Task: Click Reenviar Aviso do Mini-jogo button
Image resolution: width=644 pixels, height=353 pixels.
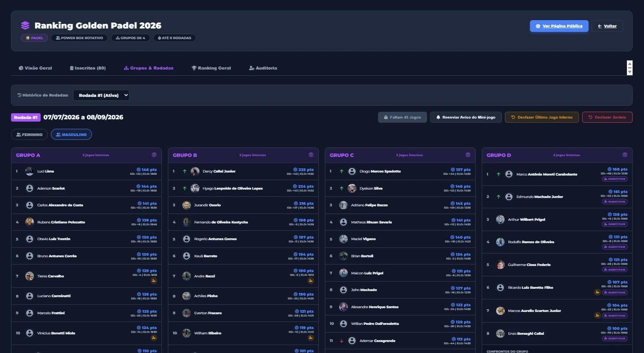Action: [x=466, y=117]
